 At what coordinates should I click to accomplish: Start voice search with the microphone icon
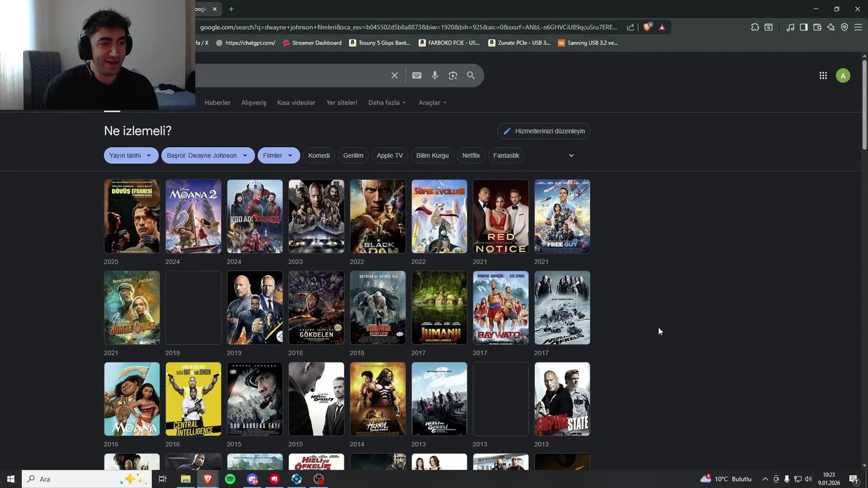click(x=435, y=75)
